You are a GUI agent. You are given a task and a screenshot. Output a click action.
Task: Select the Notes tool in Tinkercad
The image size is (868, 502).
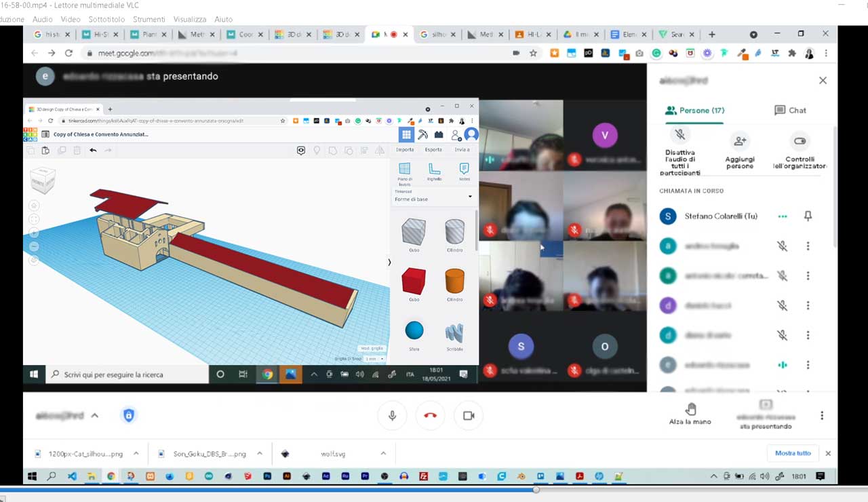coord(464,172)
